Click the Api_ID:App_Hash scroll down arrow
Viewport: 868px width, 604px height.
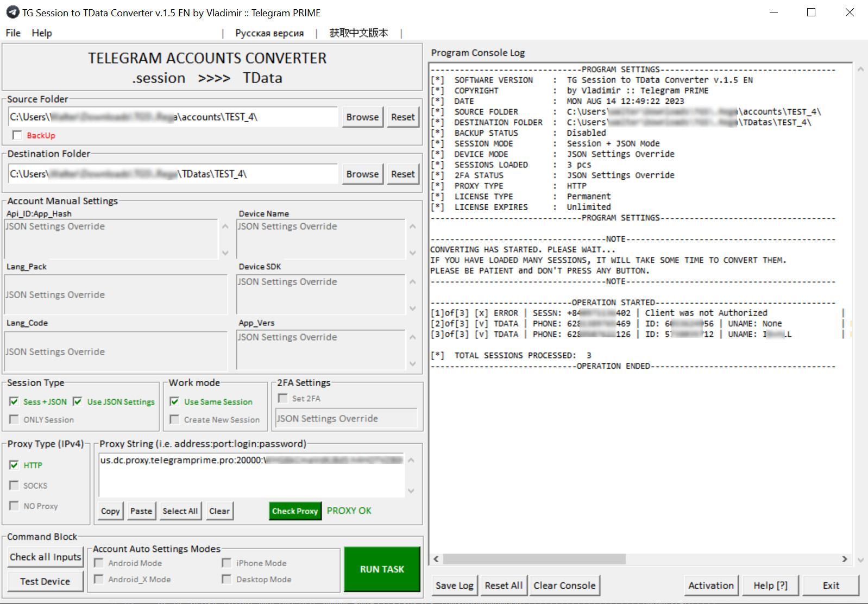(x=225, y=253)
